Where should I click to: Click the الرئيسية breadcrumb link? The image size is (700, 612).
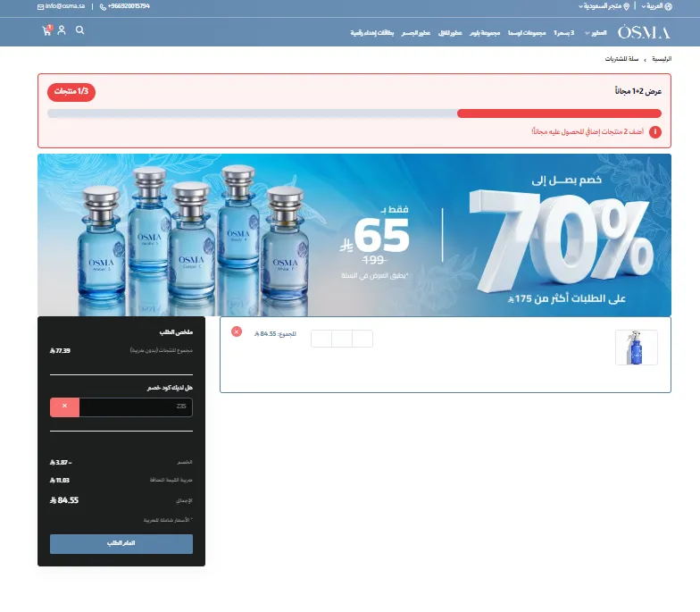coord(662,59)
